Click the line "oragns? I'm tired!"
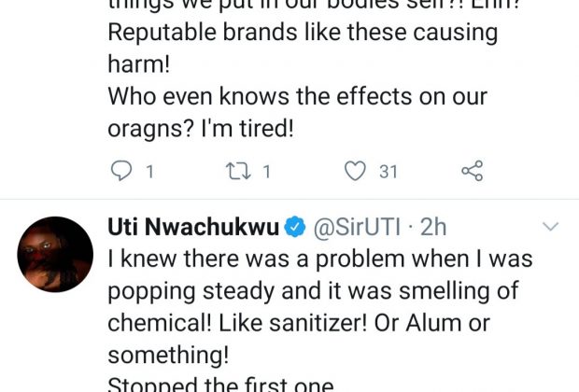The width and height of the screenshot is (579, 392). 201,128
